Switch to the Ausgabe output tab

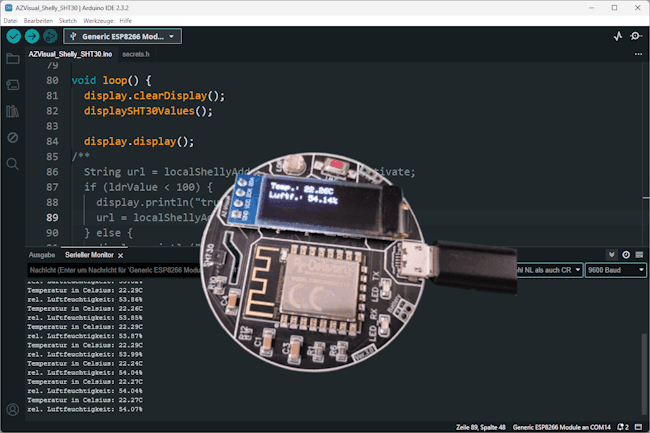click(41, 255)
